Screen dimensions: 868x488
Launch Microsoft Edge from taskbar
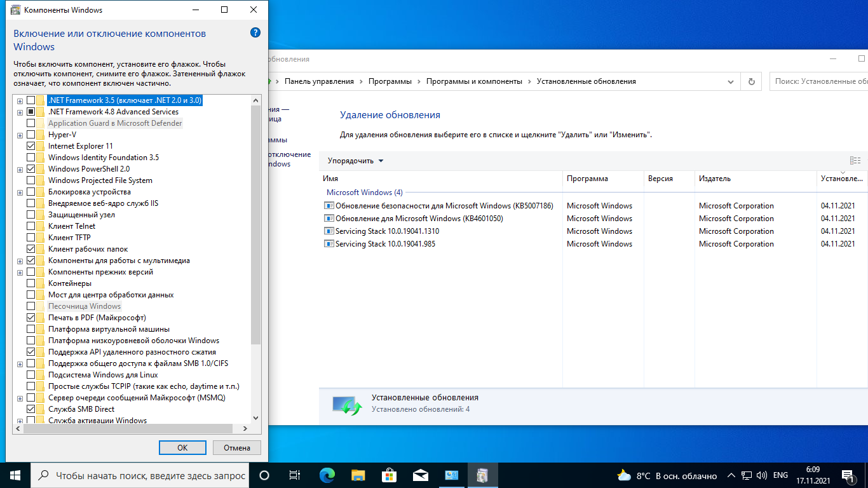(x=327, y=475)
